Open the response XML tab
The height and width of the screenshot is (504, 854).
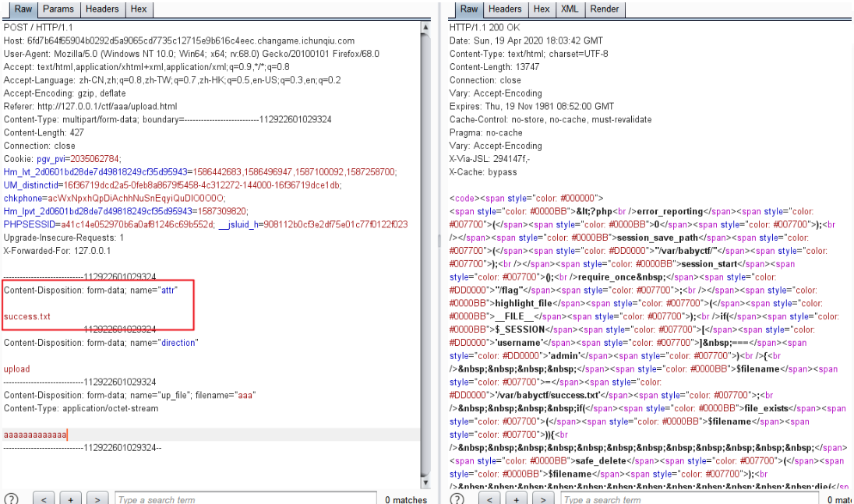tap(570, 9)
